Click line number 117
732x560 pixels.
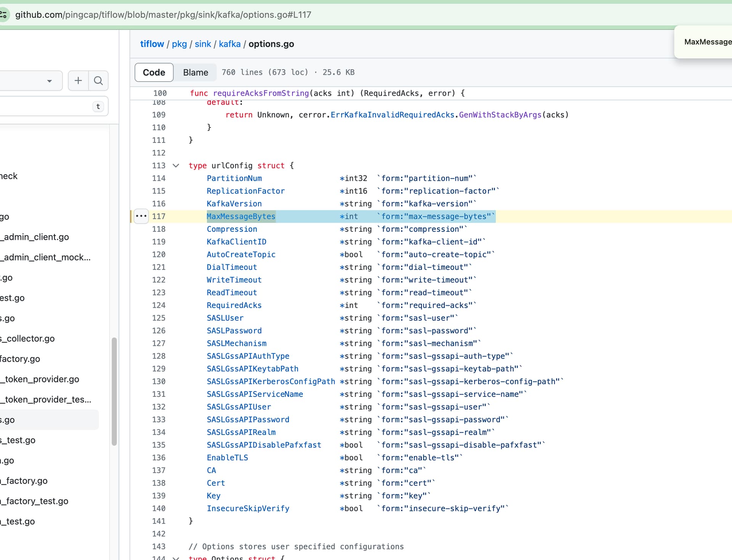[159, 216]
